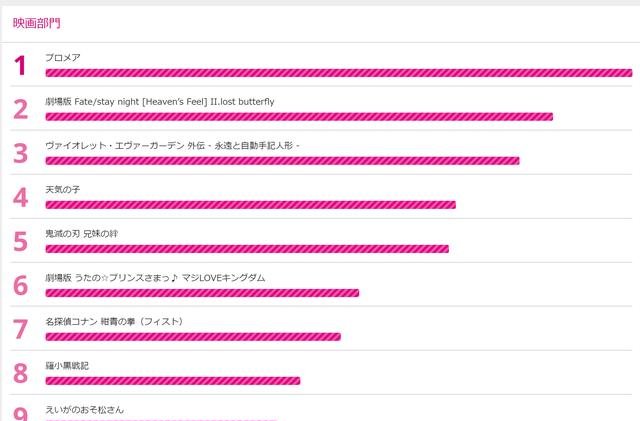This screenshot has width=640, height=421.
Task: Click the rank number 3 badge
Action: [20, 154]
